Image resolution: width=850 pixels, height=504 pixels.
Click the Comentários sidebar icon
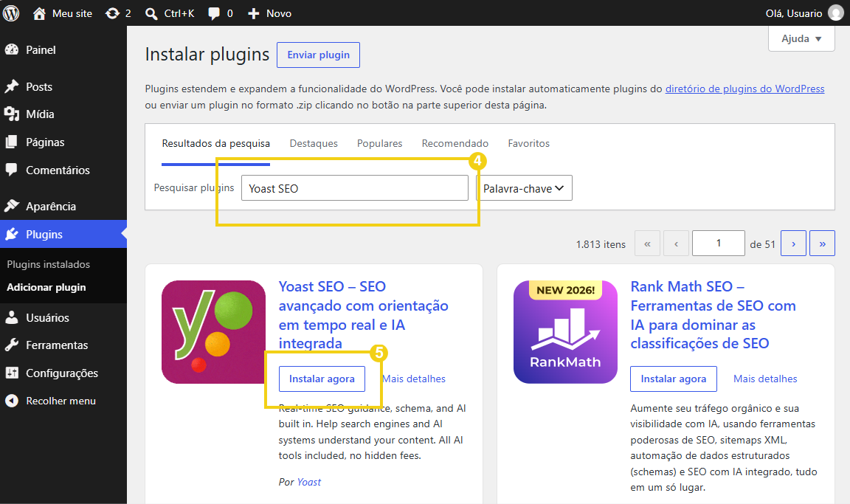(11, 170)
